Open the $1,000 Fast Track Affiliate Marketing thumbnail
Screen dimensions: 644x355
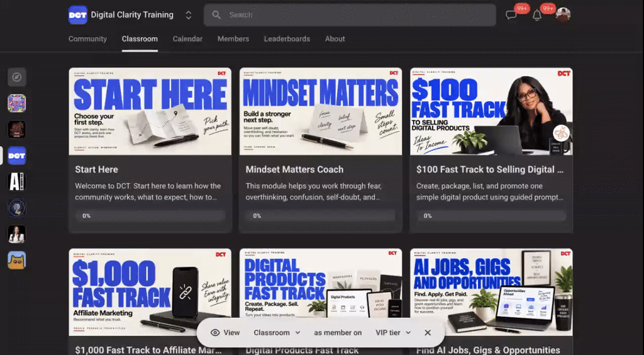click(150, 292)
